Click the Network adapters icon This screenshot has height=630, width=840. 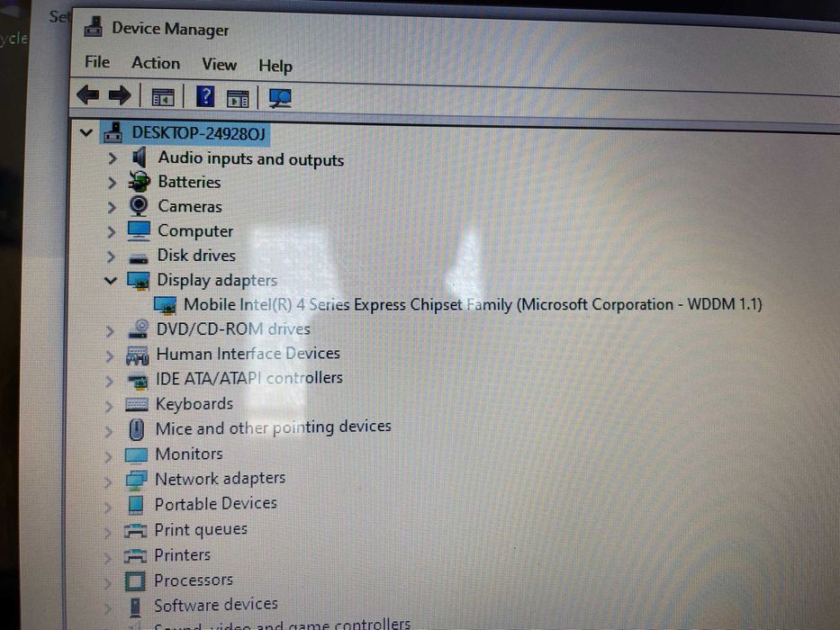(x=136, y=480)
